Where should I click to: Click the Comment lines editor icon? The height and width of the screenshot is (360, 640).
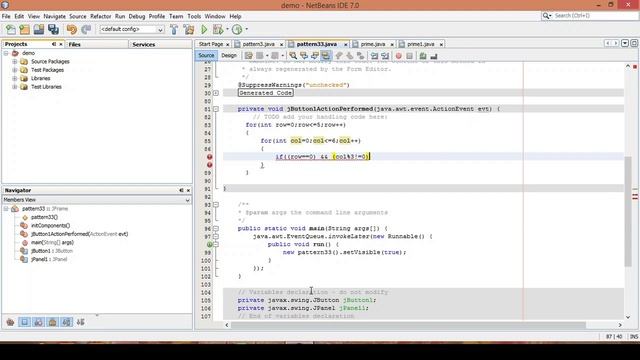(x=423, y=56)
